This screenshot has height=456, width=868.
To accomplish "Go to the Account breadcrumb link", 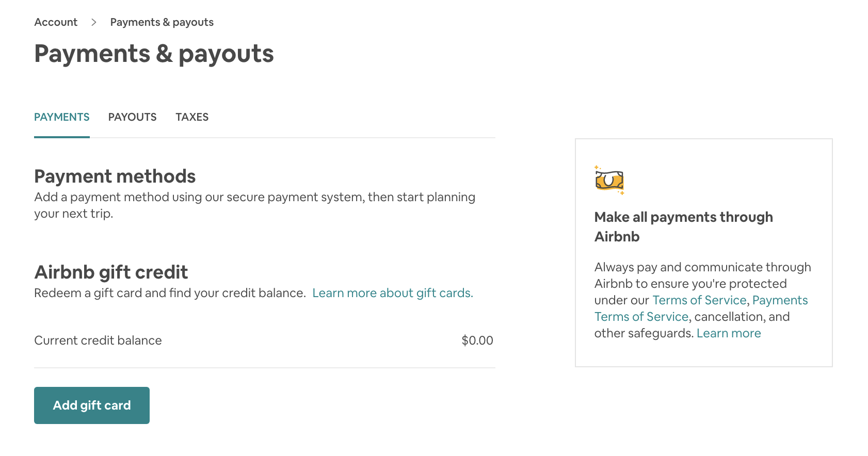I will (56, 22).
